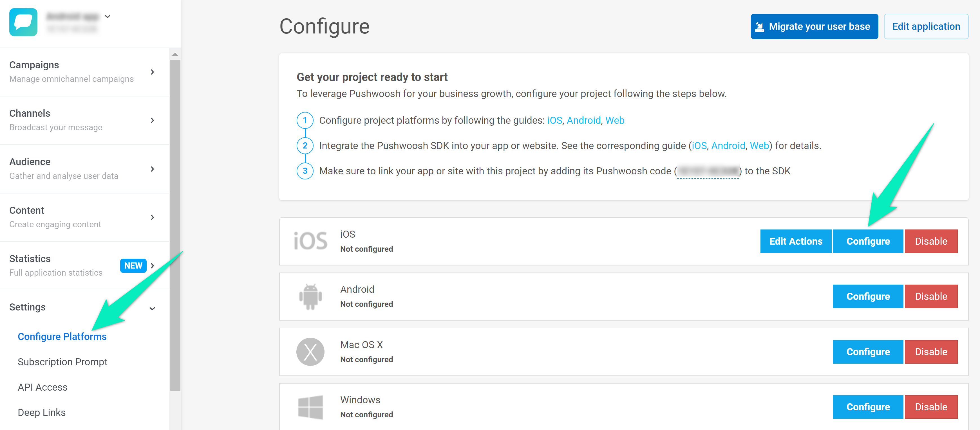Image resolution: width=980 pixels, height=430 pixels.
Task: Expand the Campaigns menu section
Action: (x=152, y=72)
